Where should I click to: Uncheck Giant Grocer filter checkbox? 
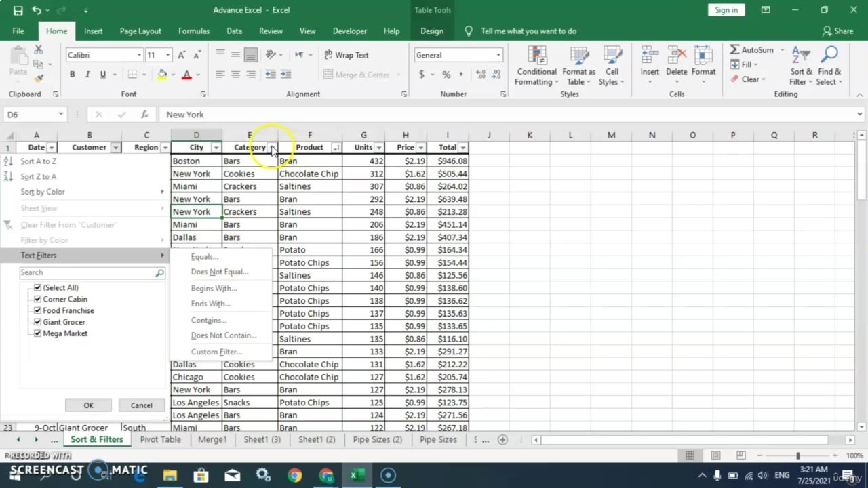(x=38, y=322)
